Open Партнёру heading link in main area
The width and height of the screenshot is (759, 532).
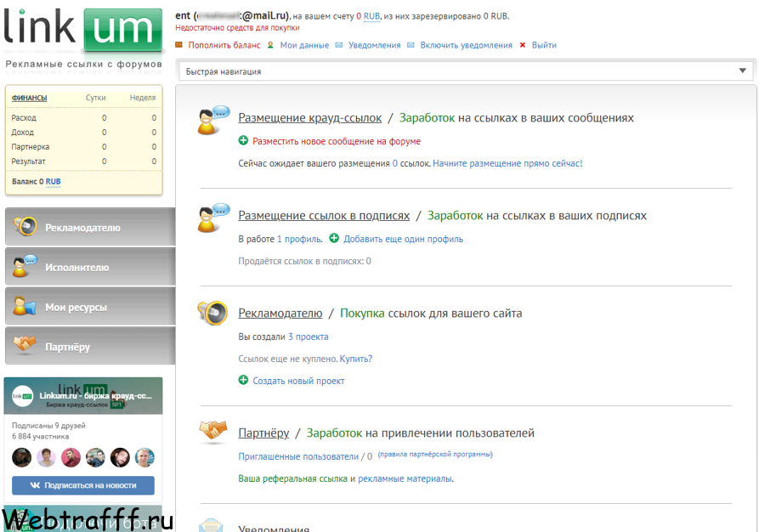[263, 433]
